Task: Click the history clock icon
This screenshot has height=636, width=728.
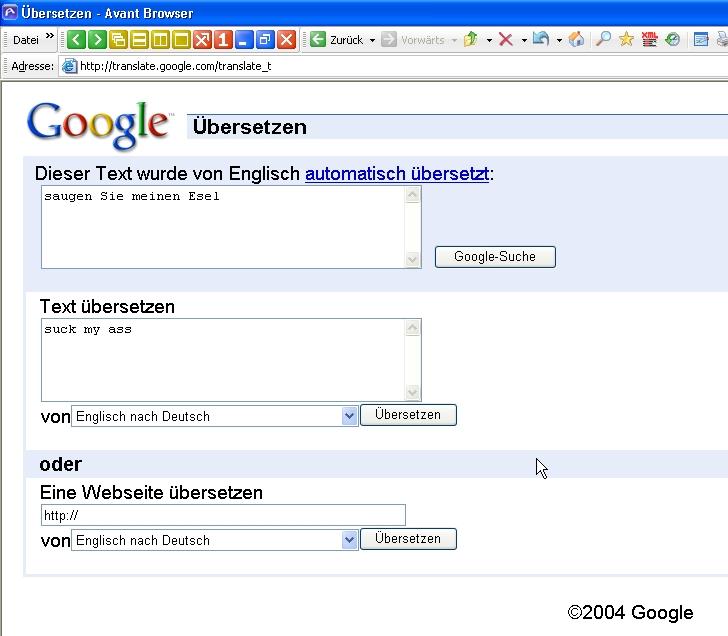Action: click(672, 39)
